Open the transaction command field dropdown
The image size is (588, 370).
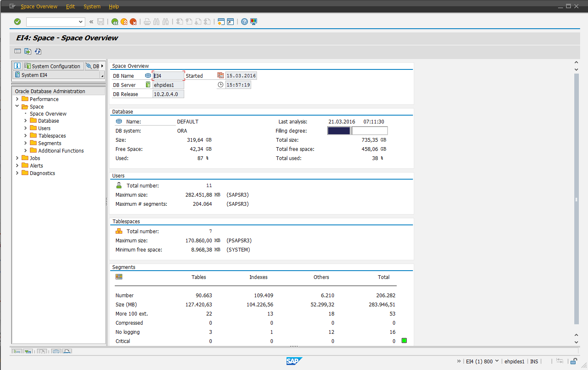(81, 22)
